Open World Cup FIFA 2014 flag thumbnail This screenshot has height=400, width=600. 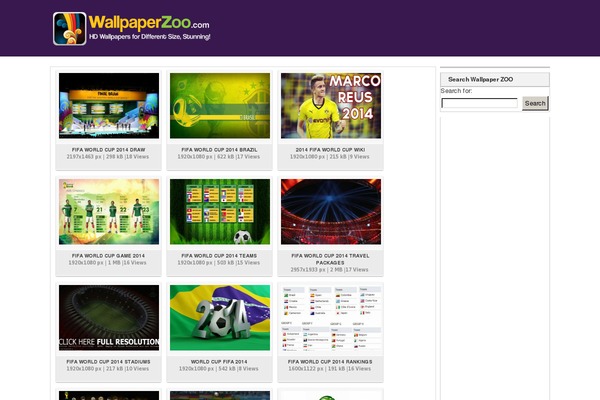point(220,318)
